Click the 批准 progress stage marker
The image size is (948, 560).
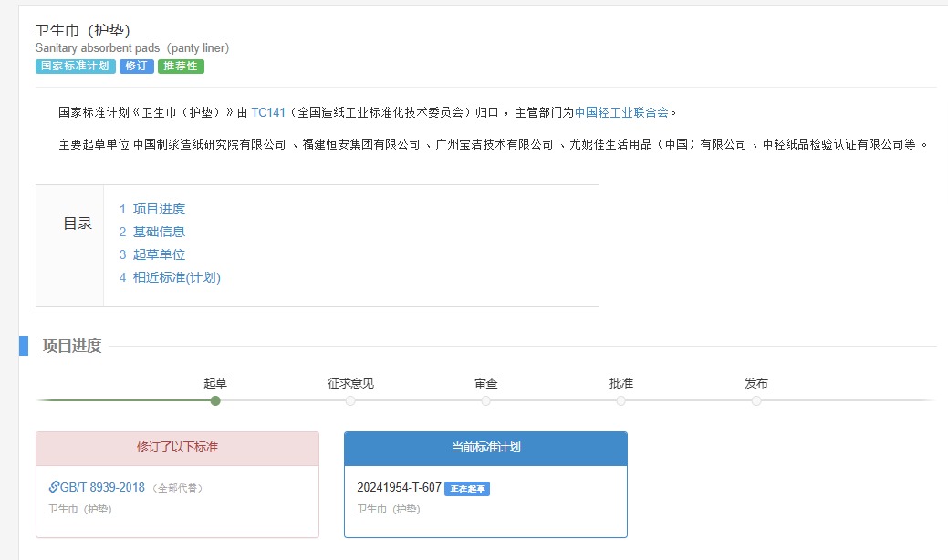click(x=621, y=400)
